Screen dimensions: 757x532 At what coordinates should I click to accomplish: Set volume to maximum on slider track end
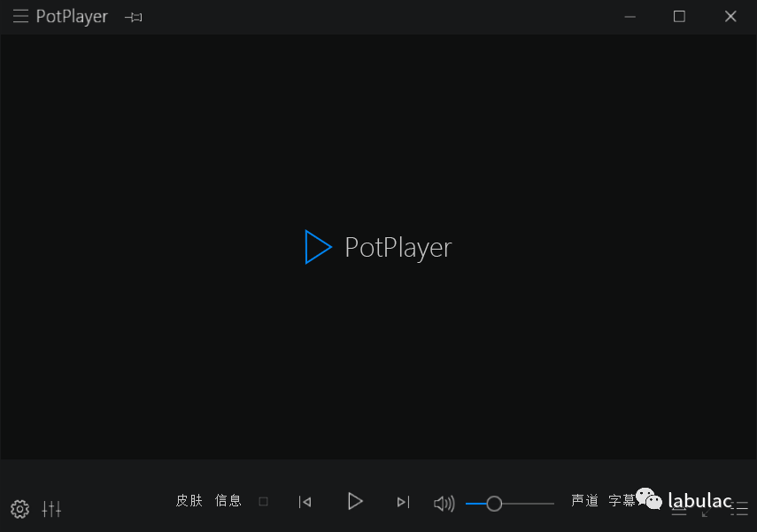pos(552,504)
